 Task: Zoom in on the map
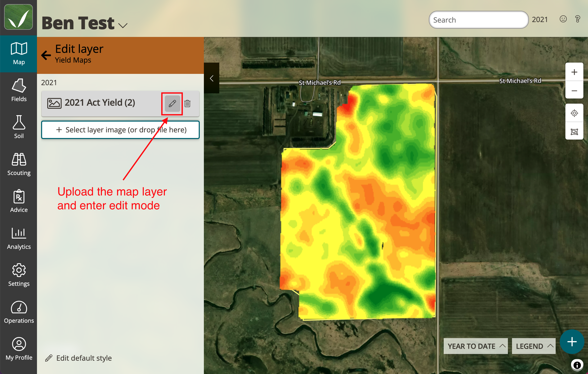(574, 72)
